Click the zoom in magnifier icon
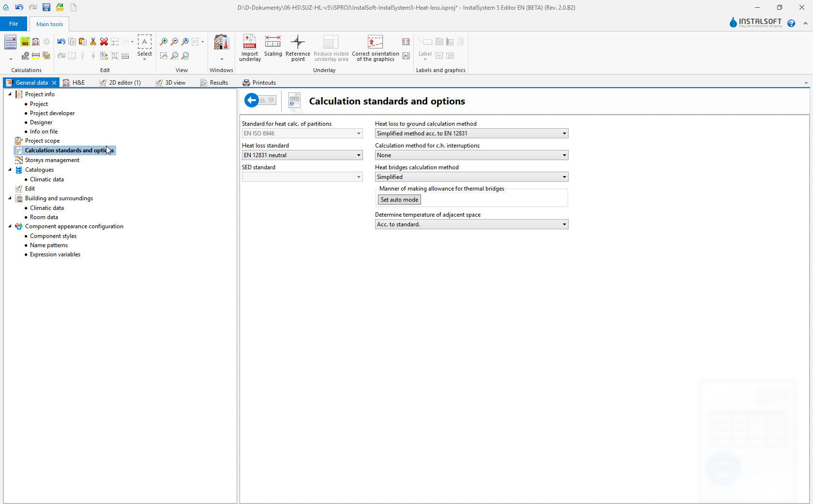Viewport: 813px width, 504px height. (164, 42)
